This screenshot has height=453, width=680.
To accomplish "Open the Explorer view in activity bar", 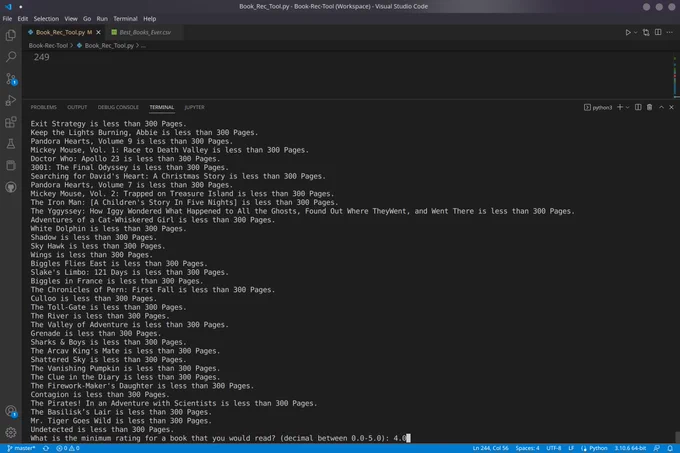I will [x=11, y=35].
